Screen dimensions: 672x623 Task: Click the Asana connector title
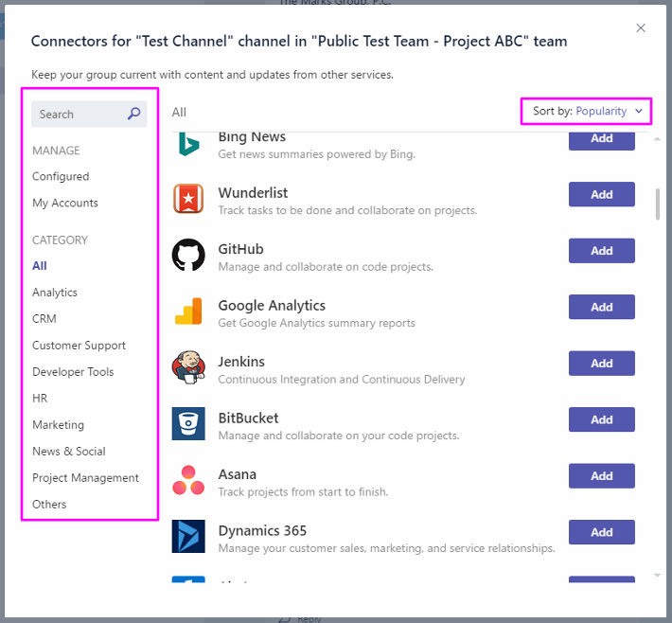pos(238,474)
